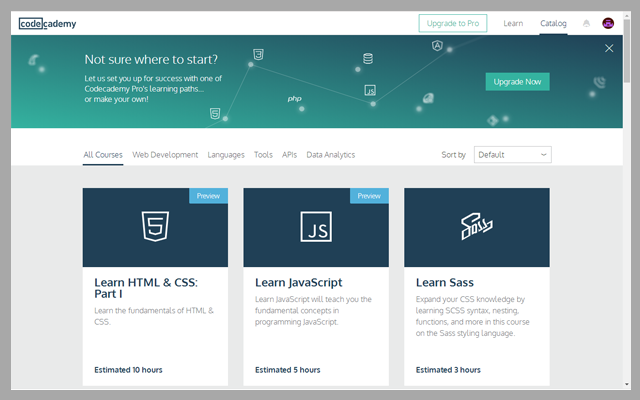Show the APIs category tab
Screen dimensions: 640x400
pyautogui.click(x=289, y=155)
